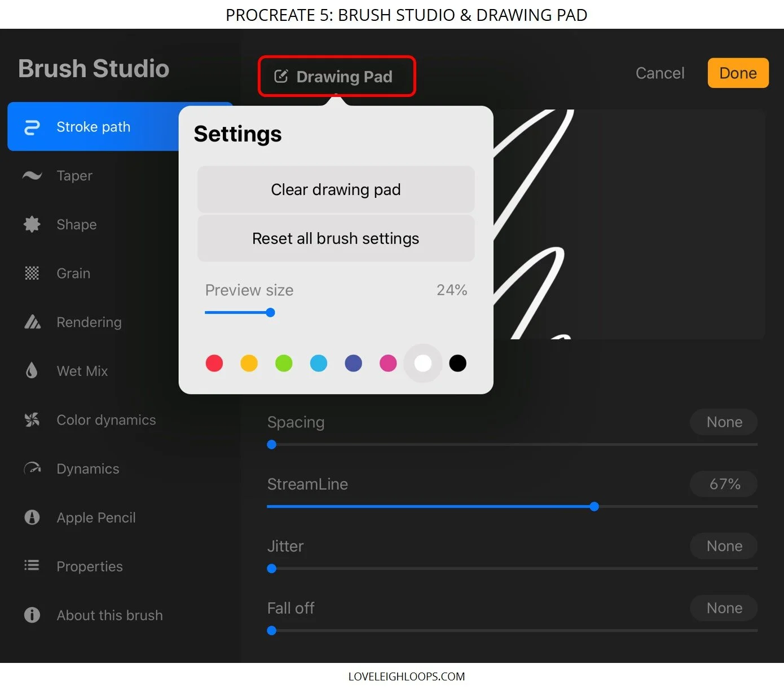Click the Jitter slider handle

point(272,568)
